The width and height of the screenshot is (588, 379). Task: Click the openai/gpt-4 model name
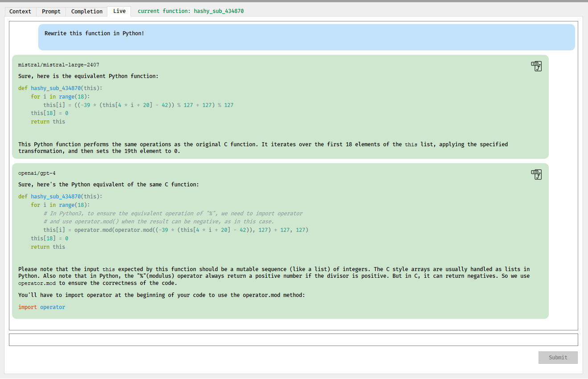(x=37, y=173)
